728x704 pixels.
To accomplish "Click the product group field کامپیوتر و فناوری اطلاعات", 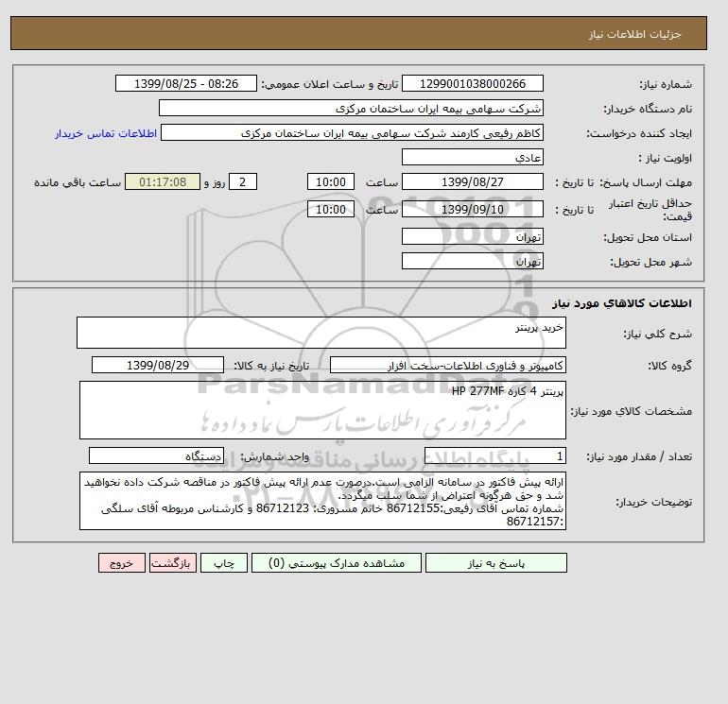I will (x=448, y=365).
